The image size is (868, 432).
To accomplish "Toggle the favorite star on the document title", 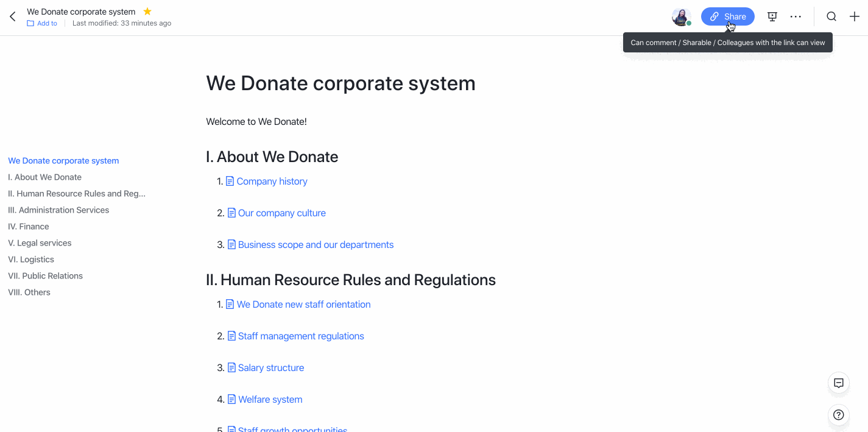I will [147, 11].
